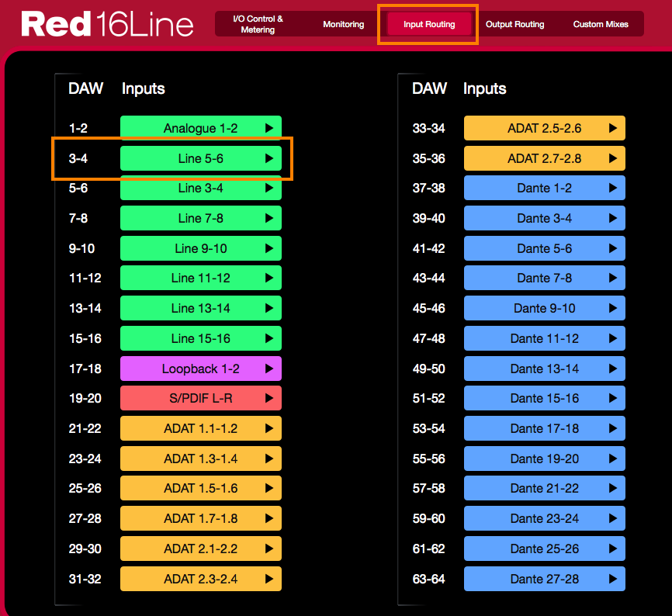Open the Line 7-8 input dropdown
The image size is (672, 616).
click(200, 218)
